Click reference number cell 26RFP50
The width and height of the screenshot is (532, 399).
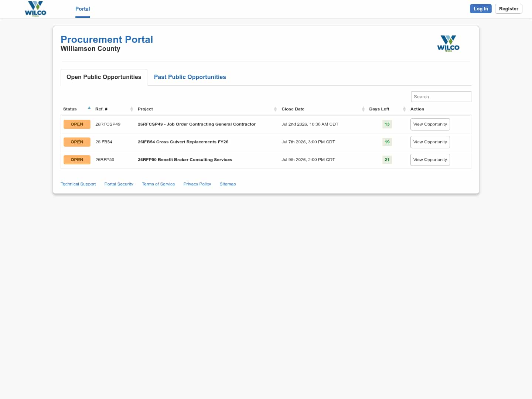[x=105, y=160]
